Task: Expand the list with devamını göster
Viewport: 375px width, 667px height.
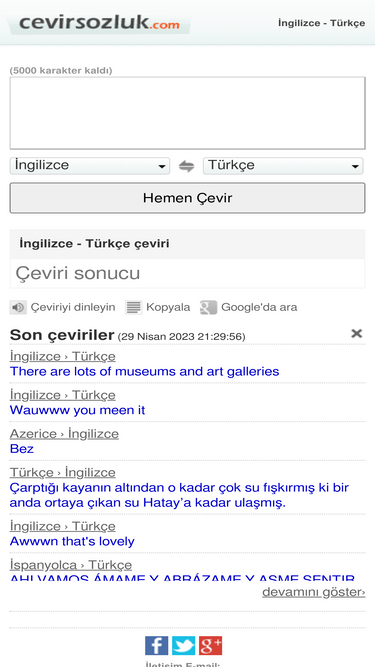Action: (x=313, y=592)
